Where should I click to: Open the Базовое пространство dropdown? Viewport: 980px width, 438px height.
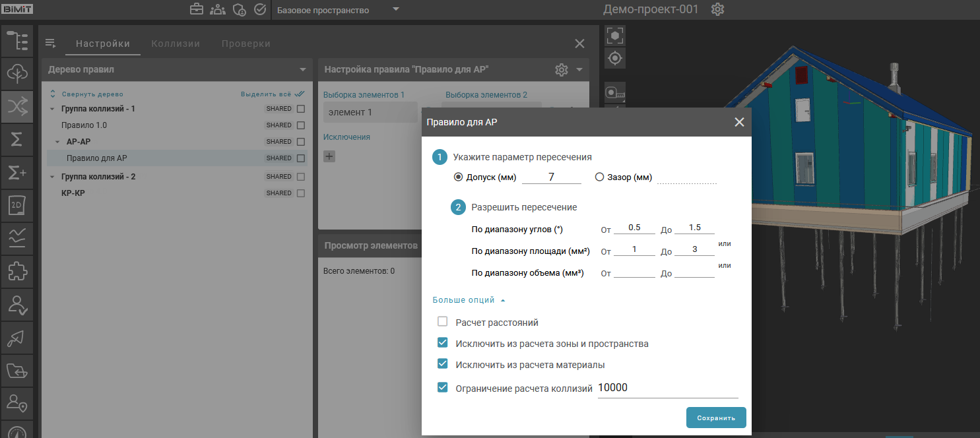click(x=338, y=10)
